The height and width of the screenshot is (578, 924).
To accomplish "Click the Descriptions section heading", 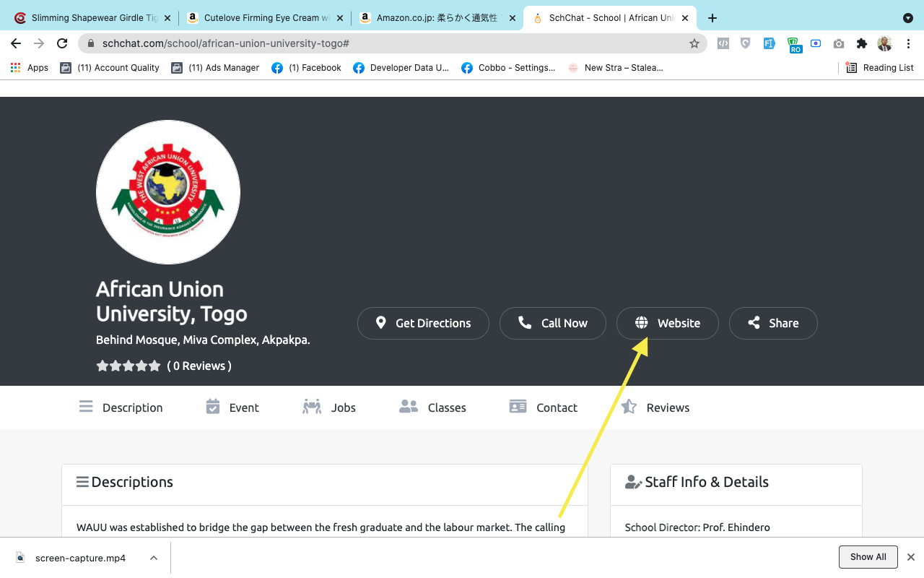I will (125, 482).
